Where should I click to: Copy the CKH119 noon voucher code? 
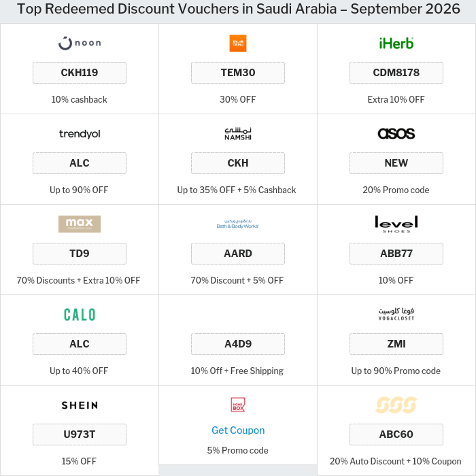(x=80, y=73)
